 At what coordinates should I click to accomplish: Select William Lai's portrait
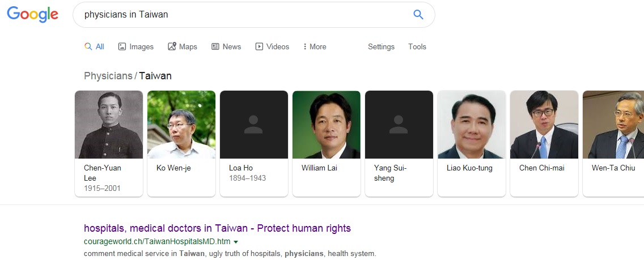(x=327, y=125)
